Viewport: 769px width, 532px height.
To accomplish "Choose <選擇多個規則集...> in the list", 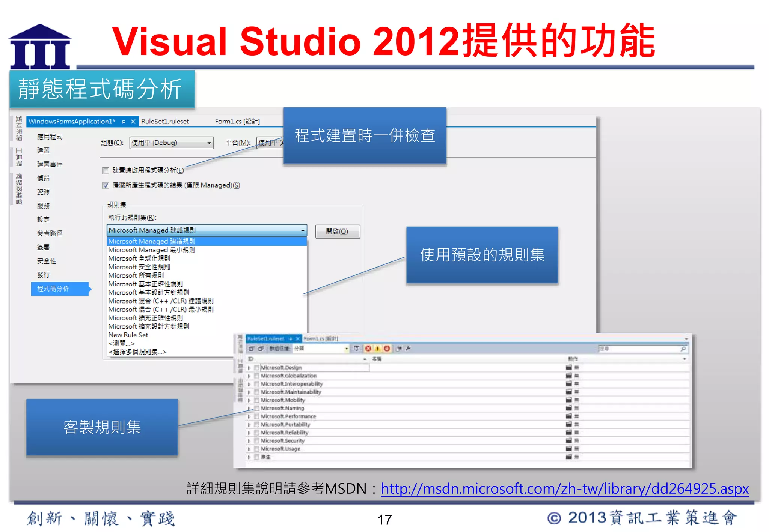I will (x=137, y=352).
